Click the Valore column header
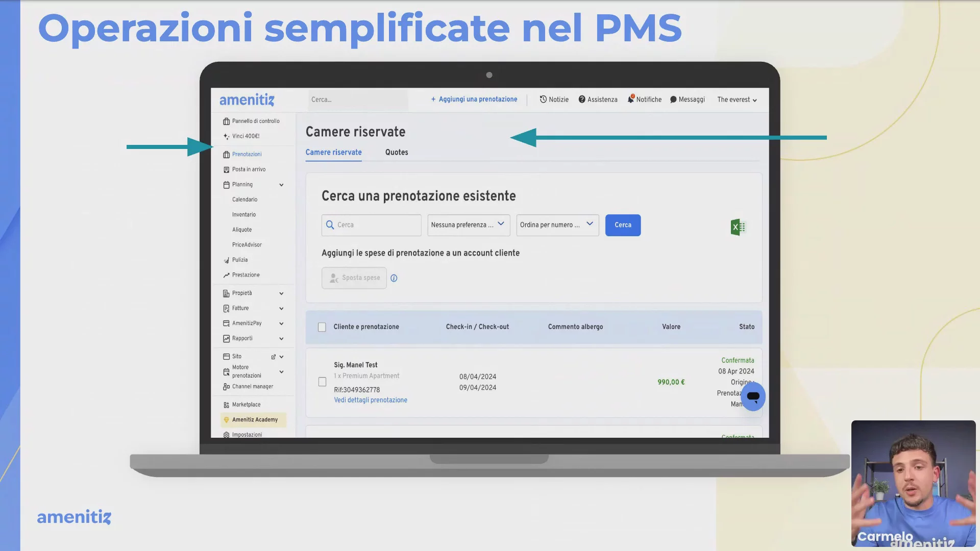 (671, 327)
